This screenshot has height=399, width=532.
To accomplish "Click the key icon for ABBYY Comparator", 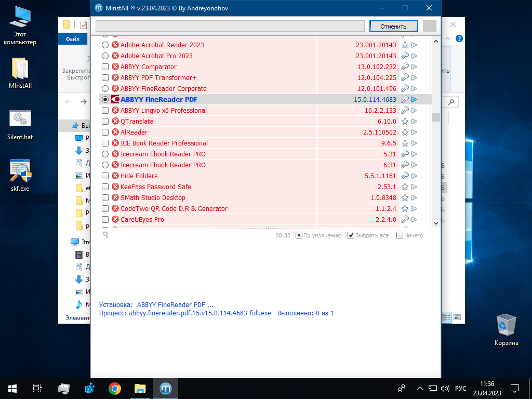I will point(405,66).
